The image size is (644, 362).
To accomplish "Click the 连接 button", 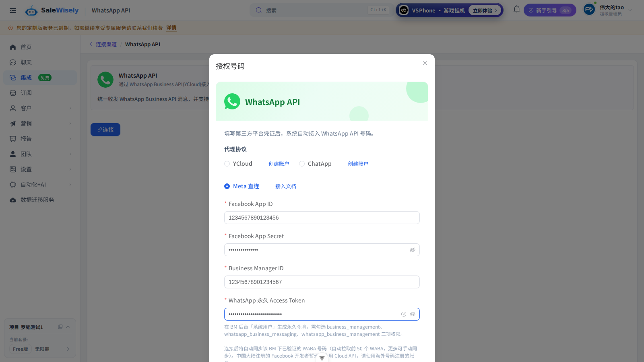I will [x=105, y=130].
